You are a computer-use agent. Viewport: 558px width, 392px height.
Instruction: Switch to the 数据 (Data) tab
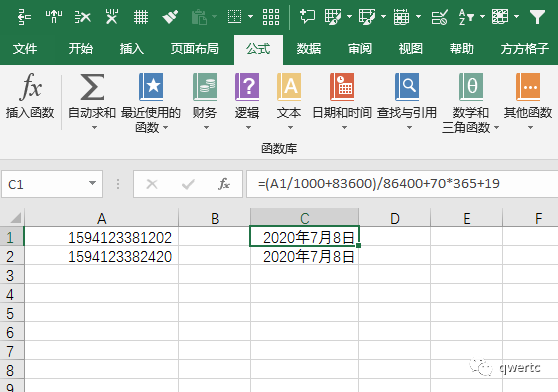309,49
